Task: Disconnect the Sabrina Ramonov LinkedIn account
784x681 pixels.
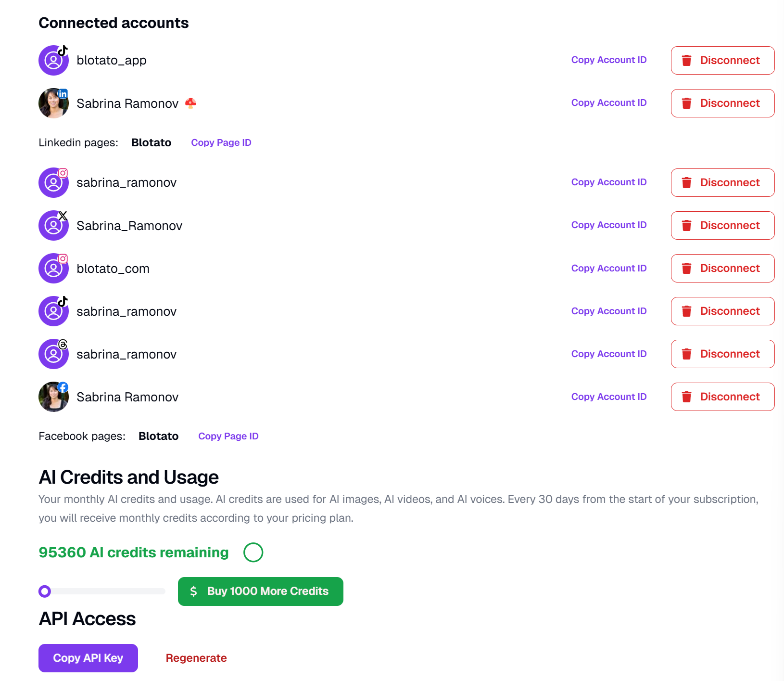Action: point(722,103)
